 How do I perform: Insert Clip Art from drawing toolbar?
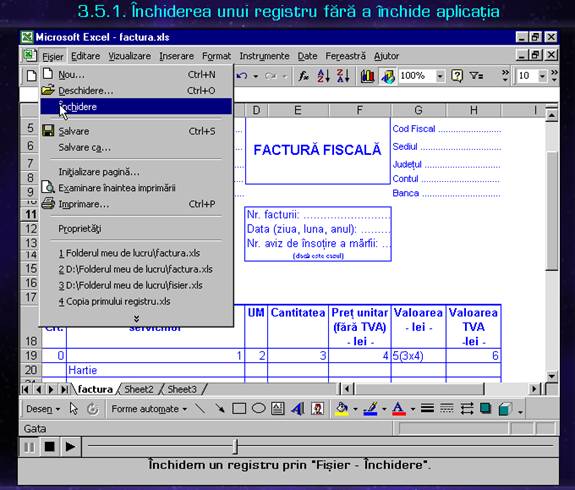[x=318, y=408]
